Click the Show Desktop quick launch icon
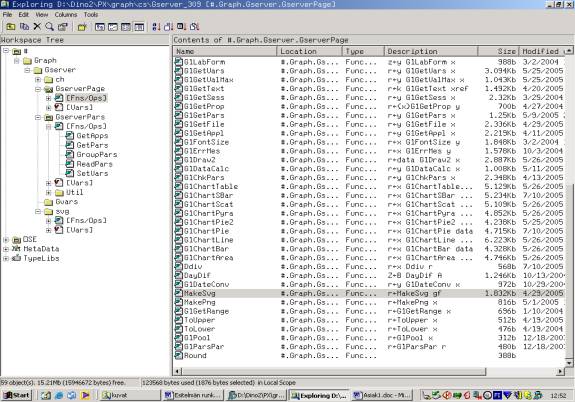 coord(46,395)
